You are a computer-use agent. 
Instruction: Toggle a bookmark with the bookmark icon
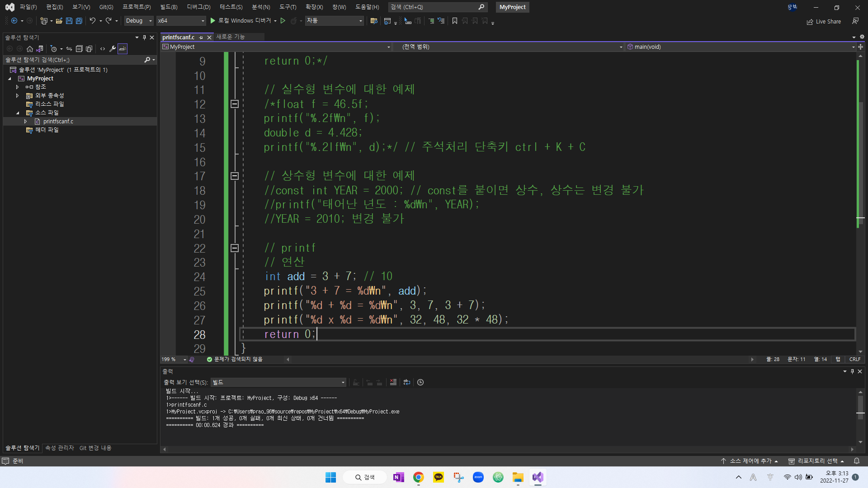coord(455,21)
